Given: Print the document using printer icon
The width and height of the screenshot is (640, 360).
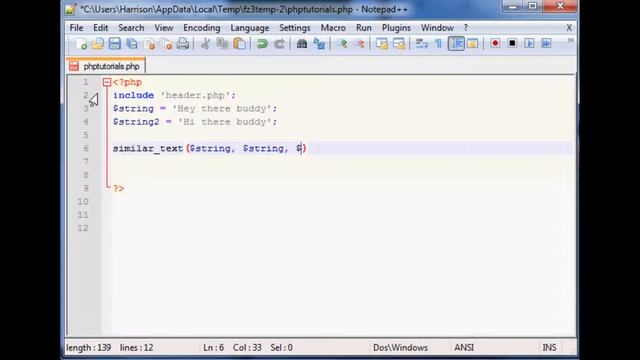Looking at the screenshot, I should [183, 44].
